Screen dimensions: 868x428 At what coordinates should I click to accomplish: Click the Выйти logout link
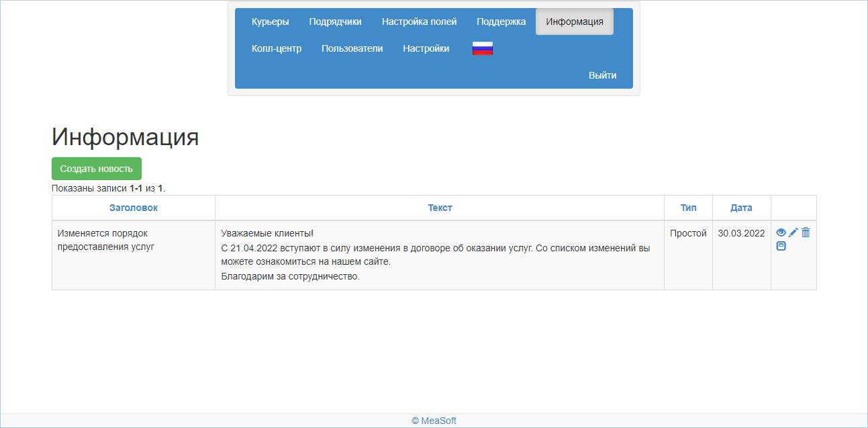603,75
